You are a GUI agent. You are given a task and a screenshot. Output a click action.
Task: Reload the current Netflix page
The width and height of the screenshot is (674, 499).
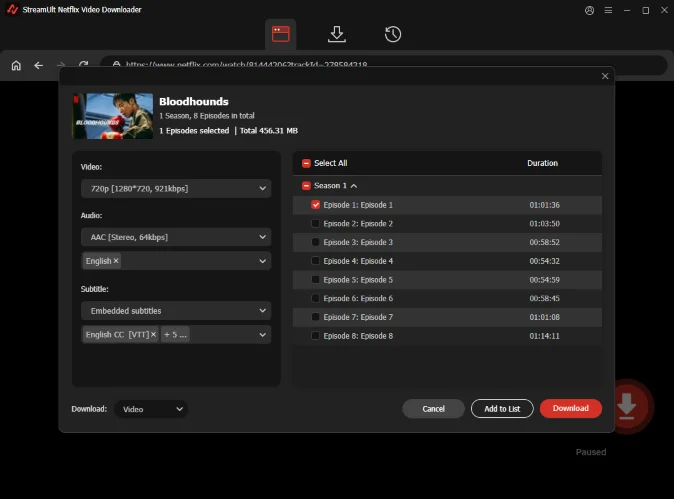click(x=83, y=64)
